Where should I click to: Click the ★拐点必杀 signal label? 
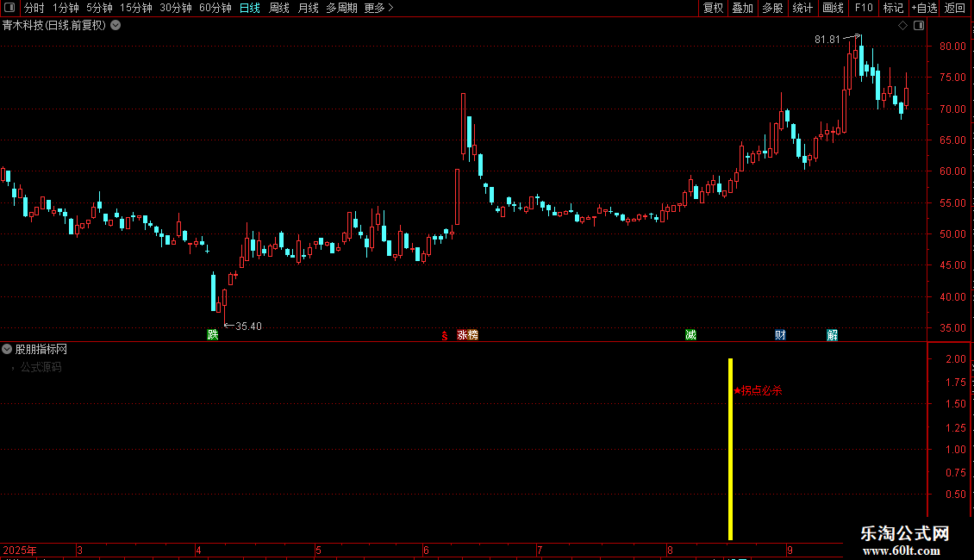(758, 390)
